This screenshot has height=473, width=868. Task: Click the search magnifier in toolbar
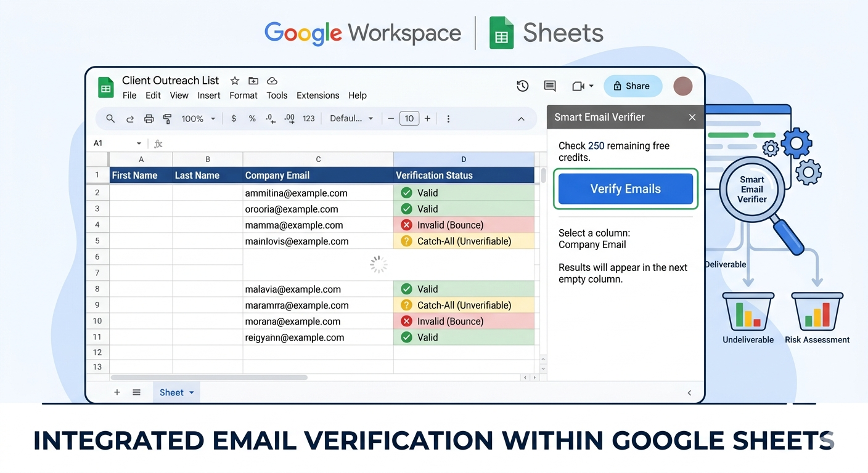coord(110,119)
